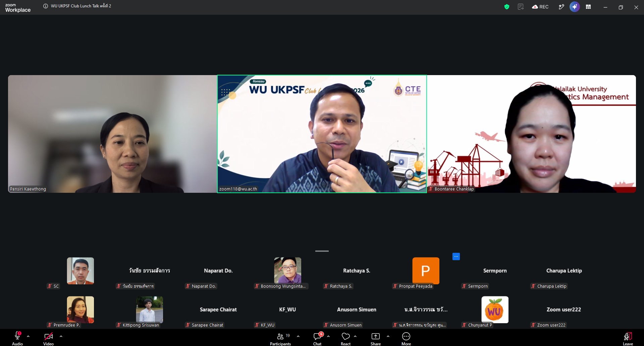
Task: Click the cloud REC recording indicator
Action: (540, 7)
